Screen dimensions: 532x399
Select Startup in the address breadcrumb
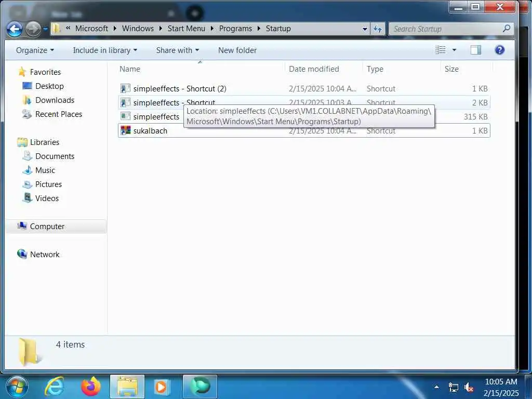278,29
